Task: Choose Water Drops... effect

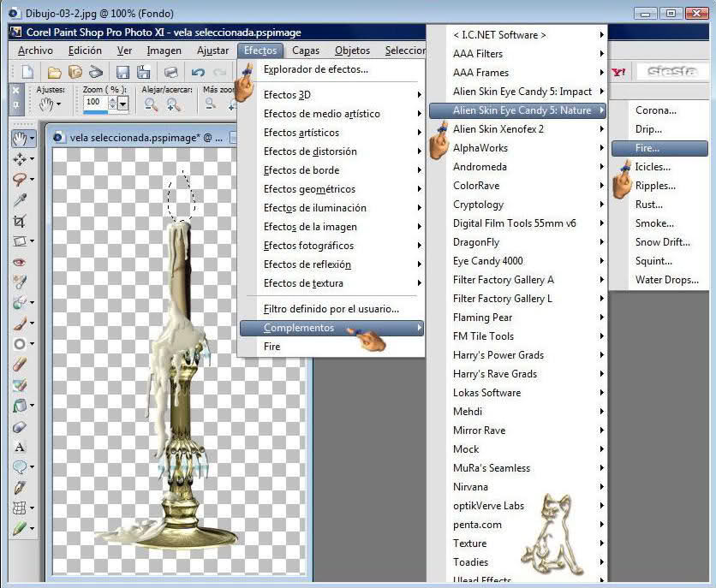Action: pos(659,280)
